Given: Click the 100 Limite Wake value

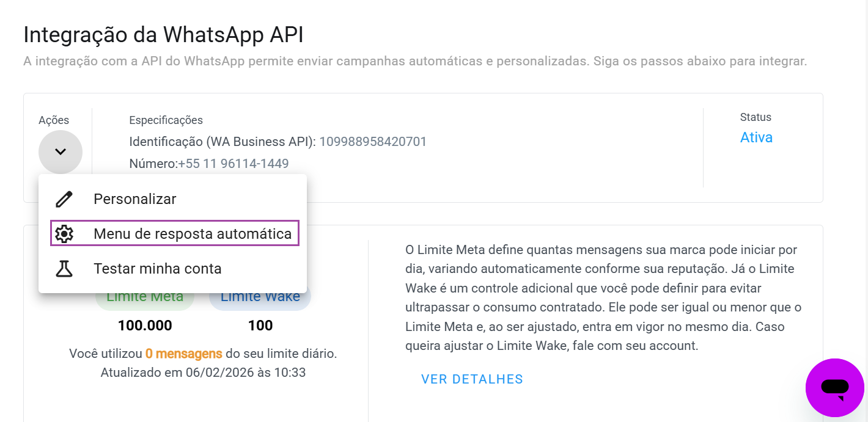Looking at the screenshot, I should pyautogui.click(x=260, y=325).
